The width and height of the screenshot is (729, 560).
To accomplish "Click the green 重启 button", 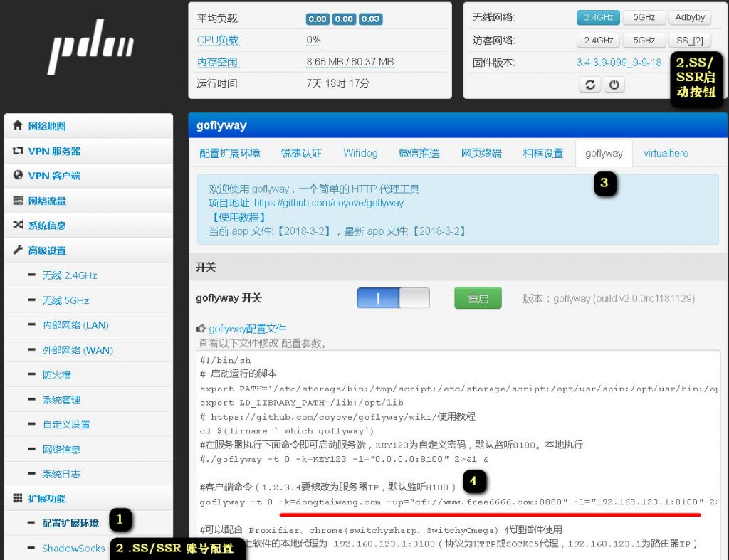I will (x=478, y=298).
